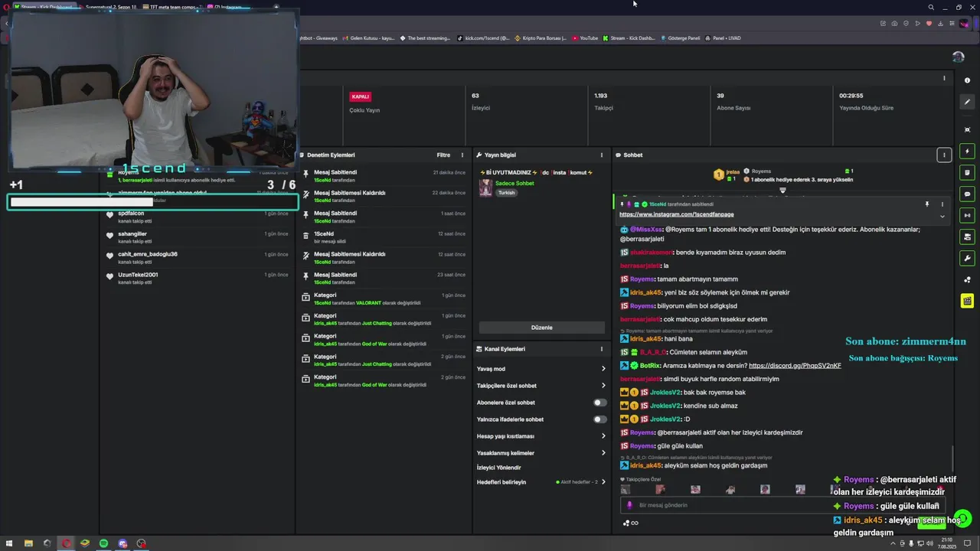Open the Kanal Eylemleri three-dot menu
The height and width of the screenshot is (551, 980).
pyautogui.click(x=602, y=349)
